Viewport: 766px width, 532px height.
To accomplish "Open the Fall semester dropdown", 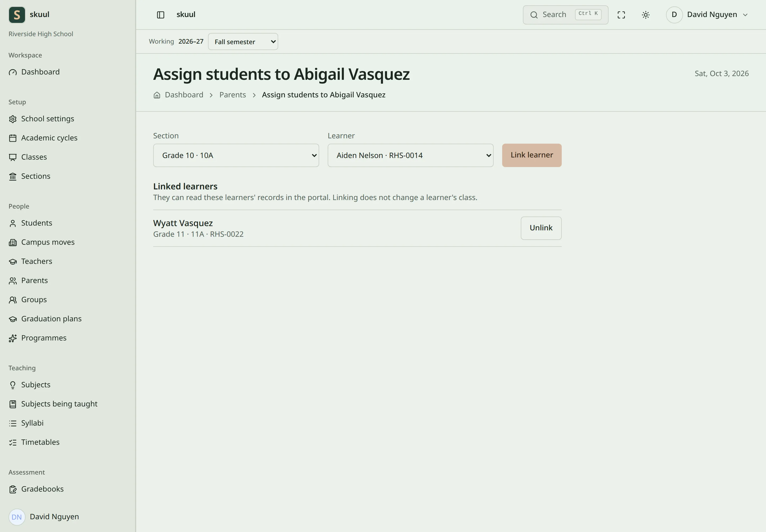I will [x=243, y=42].
